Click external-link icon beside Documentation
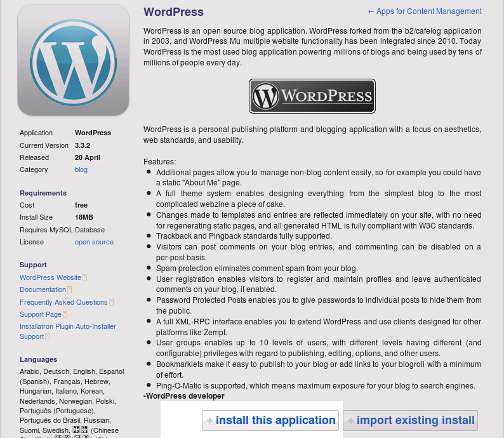Image resolution: width=504 pixels, height=438 pixels. coord(70,290)
